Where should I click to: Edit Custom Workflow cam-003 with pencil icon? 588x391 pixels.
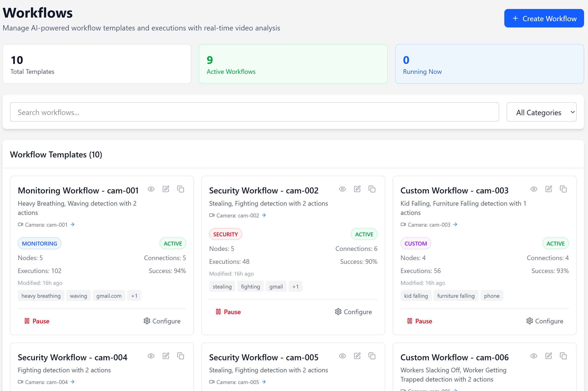548,189
